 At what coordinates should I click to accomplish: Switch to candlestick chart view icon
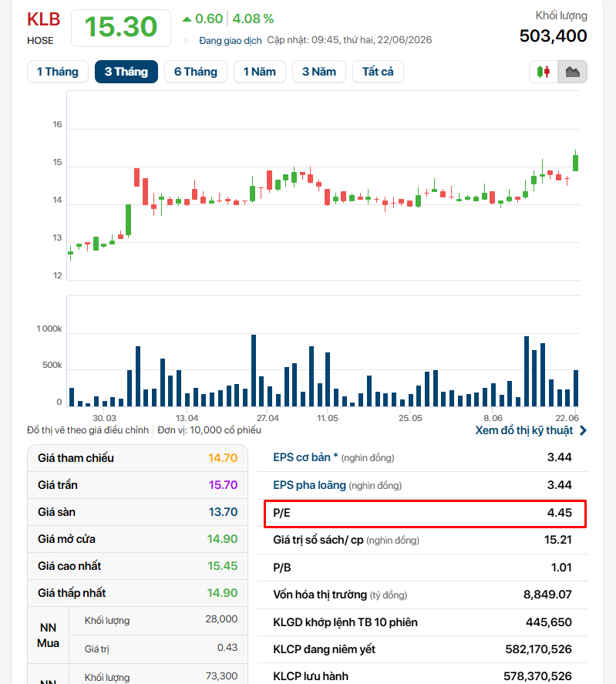(x=544, y=72)
